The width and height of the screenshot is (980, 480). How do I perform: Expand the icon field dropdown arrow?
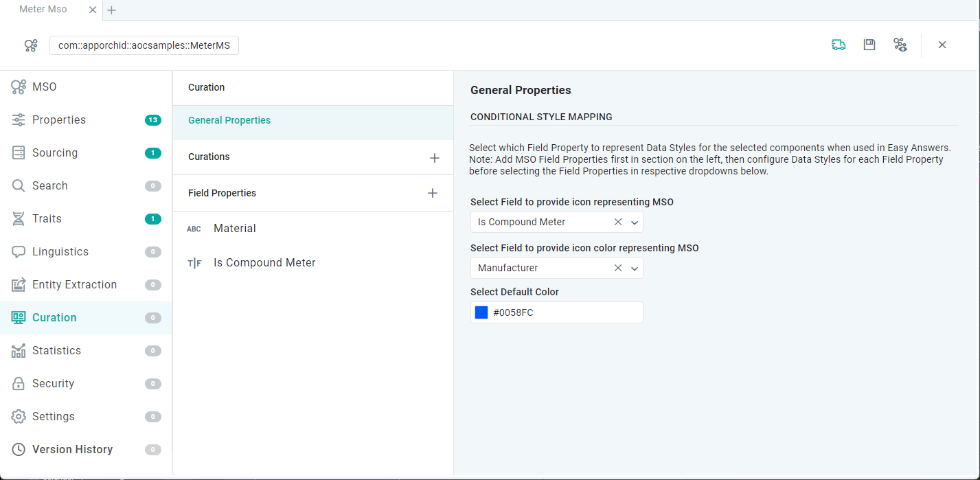[x=635, y=222]
